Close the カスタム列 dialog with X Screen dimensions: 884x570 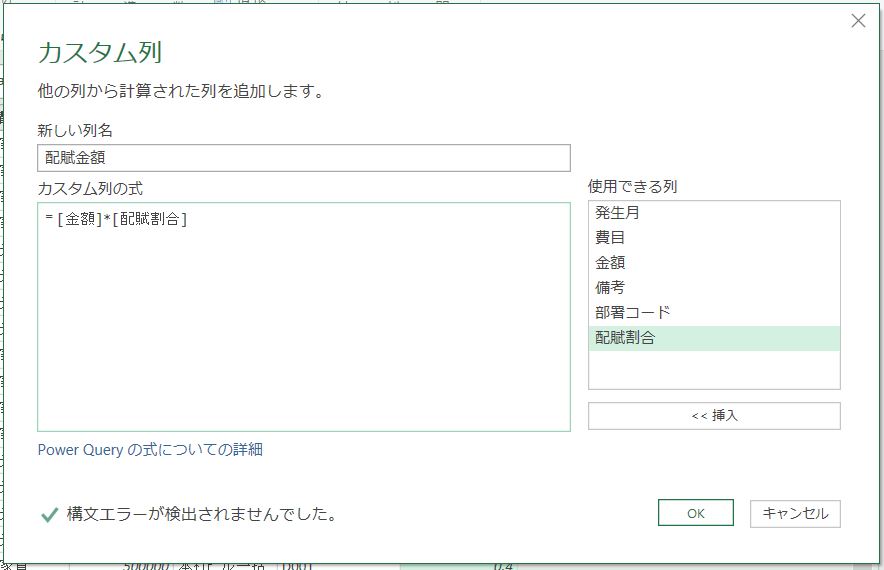click(x=858, y=21)
